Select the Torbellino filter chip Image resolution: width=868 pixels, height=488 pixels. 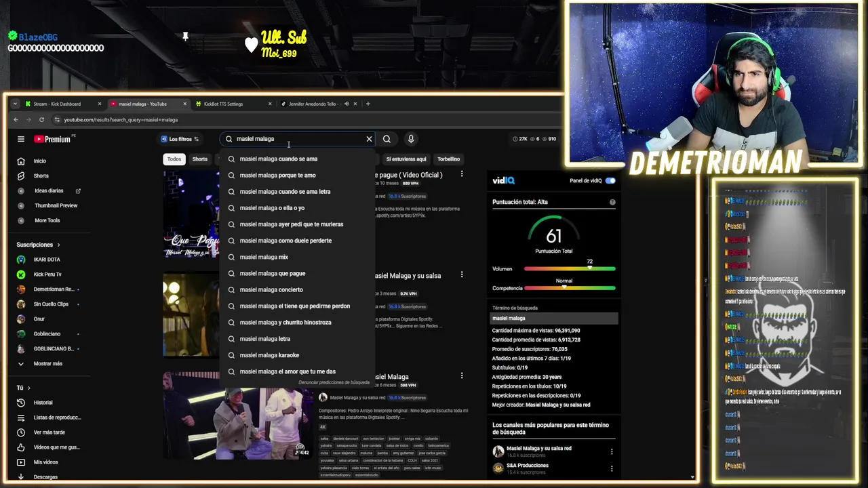click(449, 159)
